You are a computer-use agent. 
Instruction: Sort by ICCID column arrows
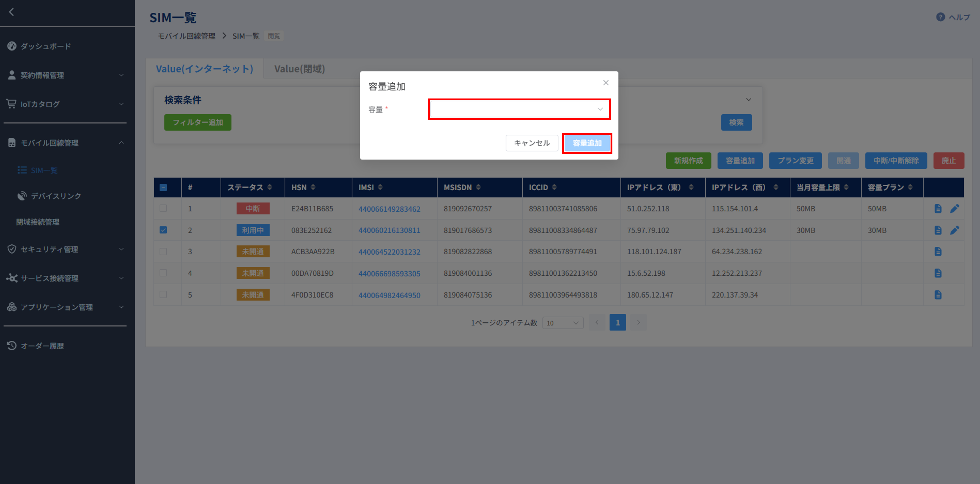554,187
